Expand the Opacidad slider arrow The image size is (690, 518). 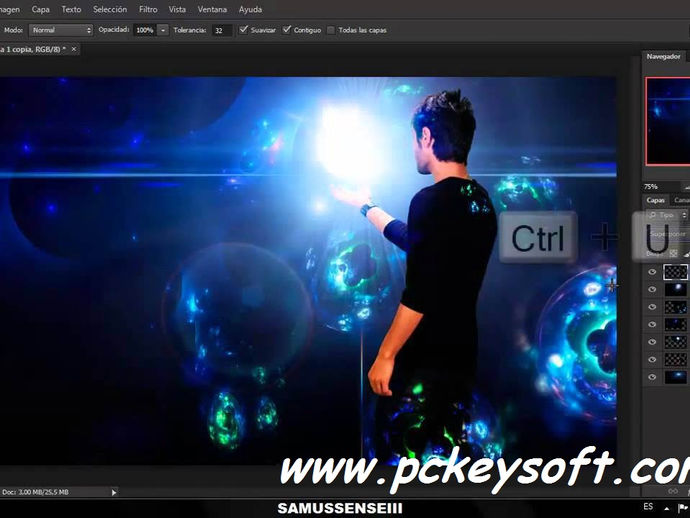point(163,30)
